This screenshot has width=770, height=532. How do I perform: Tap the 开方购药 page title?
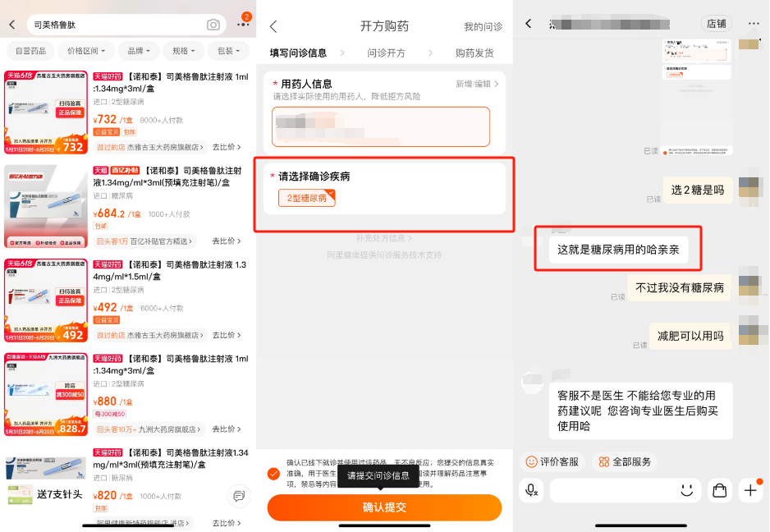(x=384, y=26)
